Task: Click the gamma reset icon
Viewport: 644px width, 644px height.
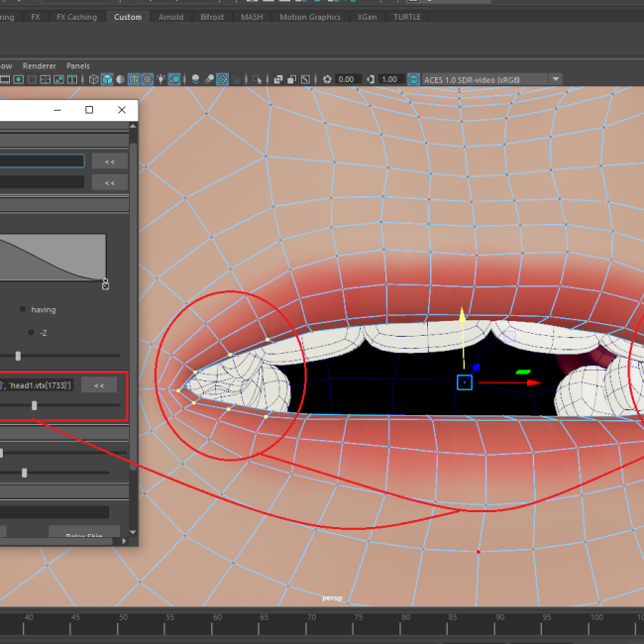Action: click(x=371, y=79)
